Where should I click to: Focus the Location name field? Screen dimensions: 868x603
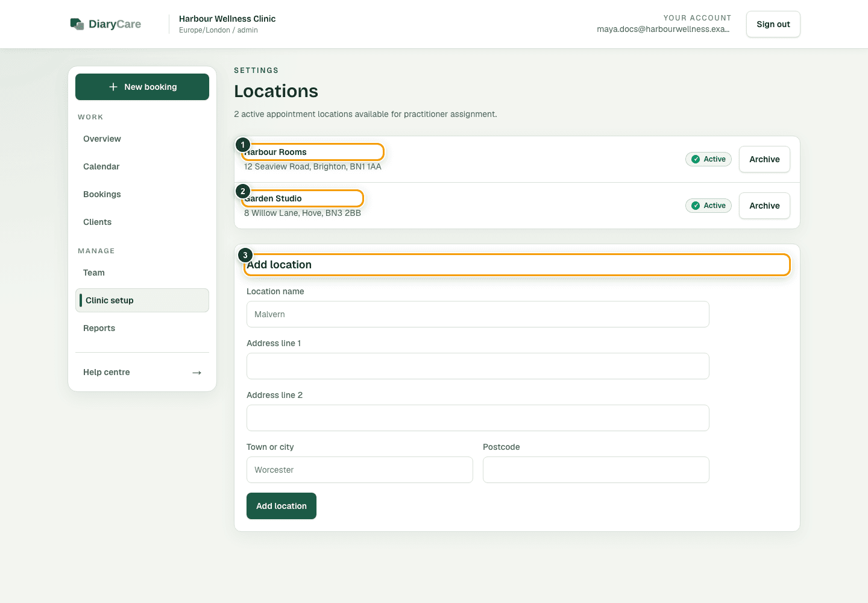coord(478,314)
